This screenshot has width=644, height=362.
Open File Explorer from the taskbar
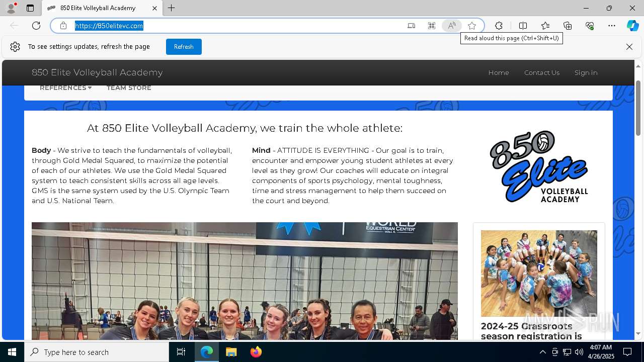click(x=231, y=352)
